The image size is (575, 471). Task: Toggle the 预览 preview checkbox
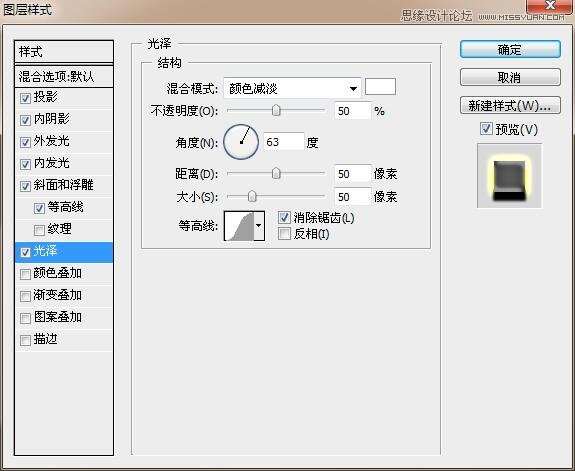point(486,129)
